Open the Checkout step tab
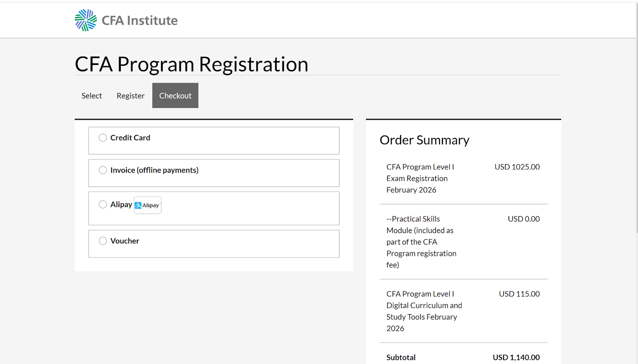Viewport: 638px width, 364px height. click(x=175, y=96)
